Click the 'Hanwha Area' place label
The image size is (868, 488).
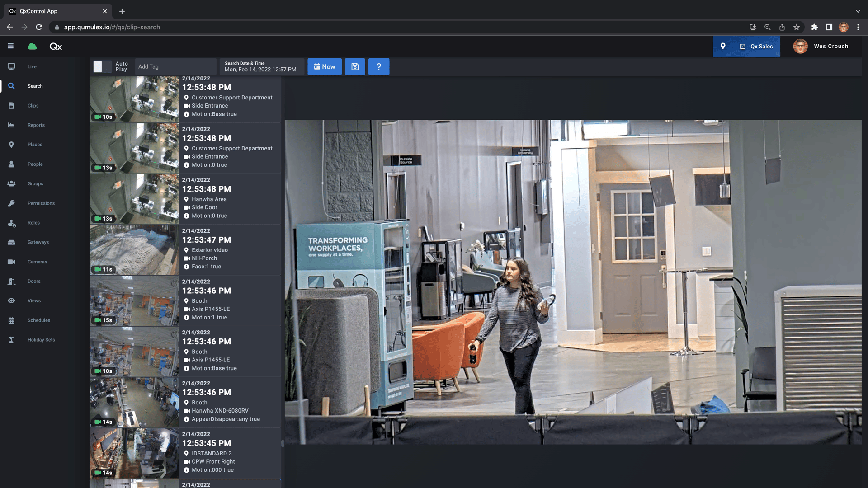pos(209,199)
